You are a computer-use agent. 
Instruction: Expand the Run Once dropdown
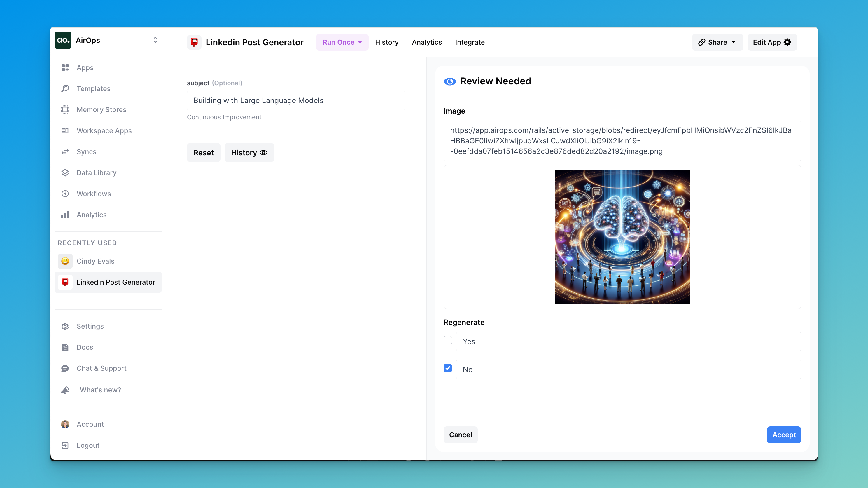[x=342, y=42]
